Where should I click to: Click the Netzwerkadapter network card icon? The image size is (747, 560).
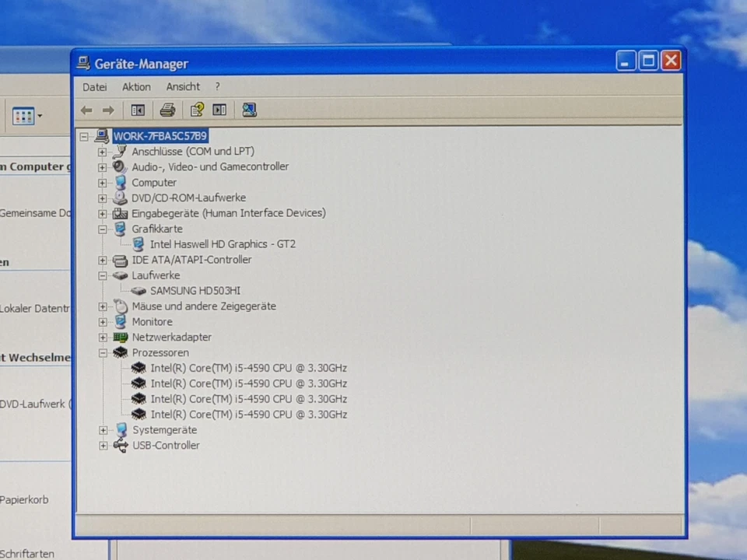[121, 338]
